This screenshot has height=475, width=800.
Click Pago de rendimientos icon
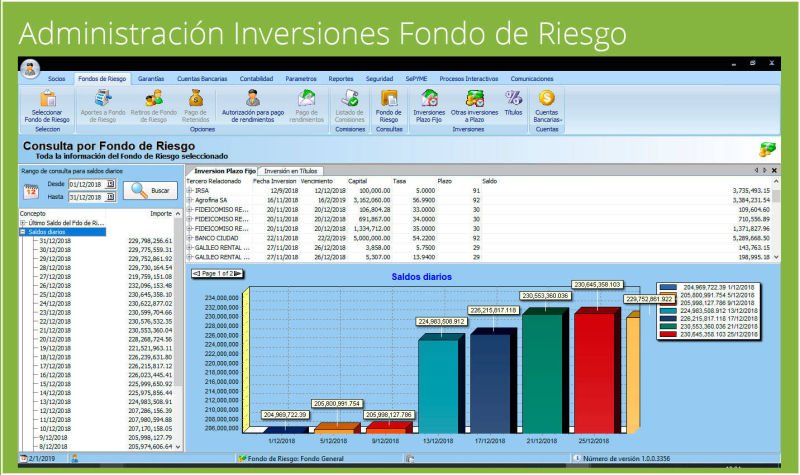(x=306, y=98)
